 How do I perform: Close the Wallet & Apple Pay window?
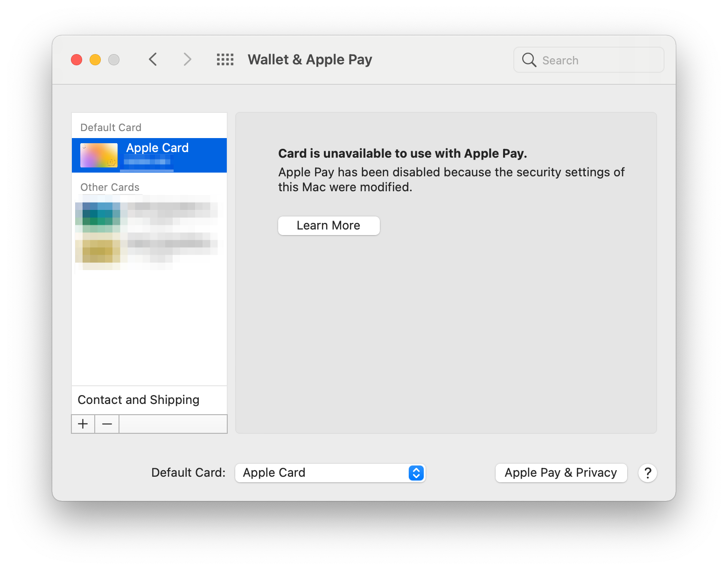coord(77,60)
